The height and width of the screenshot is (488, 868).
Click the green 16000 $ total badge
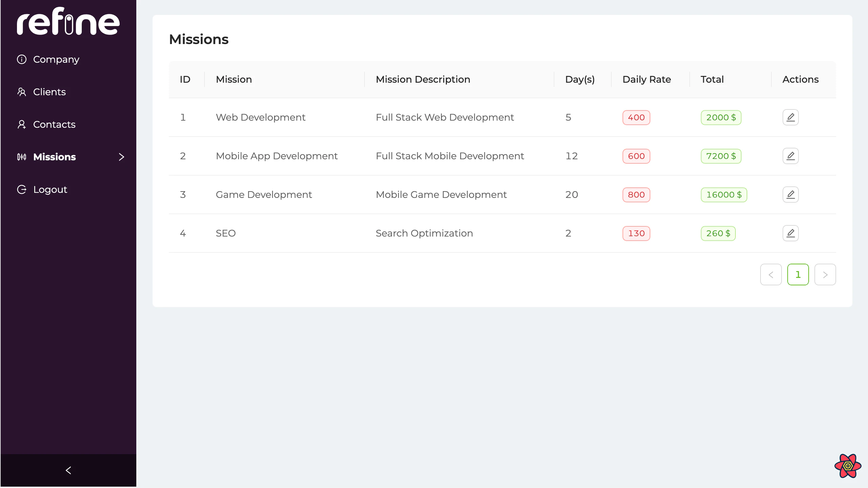724,195
